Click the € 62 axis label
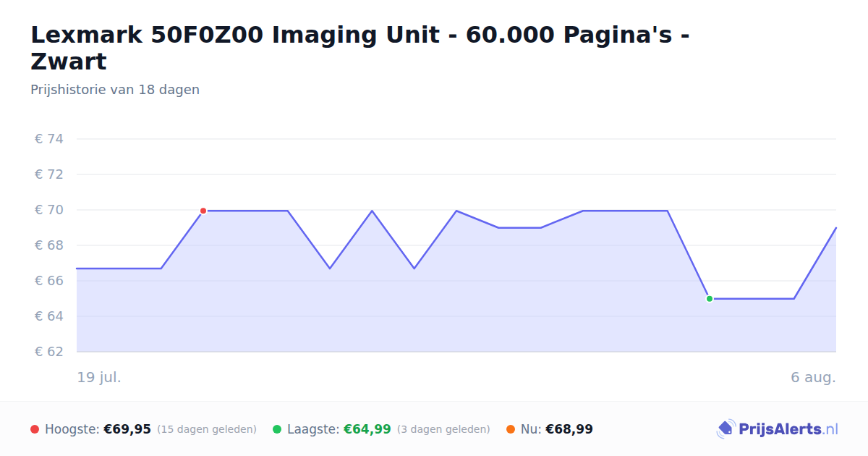 49,352
